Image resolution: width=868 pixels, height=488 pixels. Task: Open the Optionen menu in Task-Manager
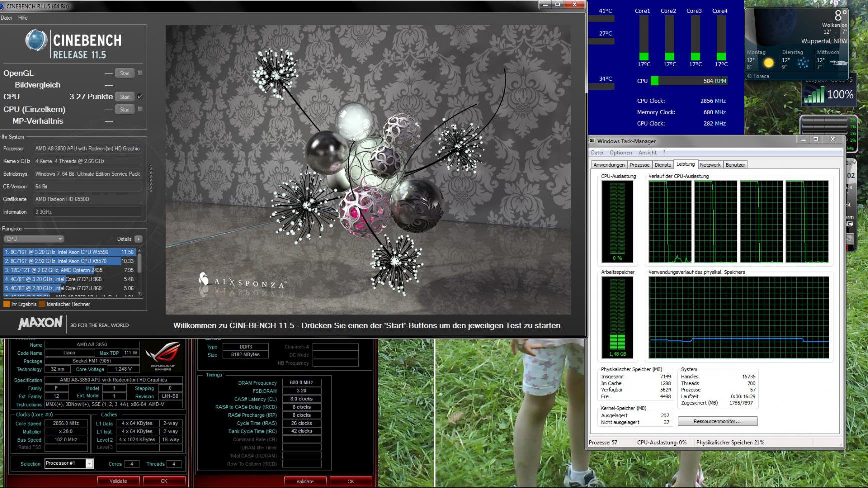621,153
